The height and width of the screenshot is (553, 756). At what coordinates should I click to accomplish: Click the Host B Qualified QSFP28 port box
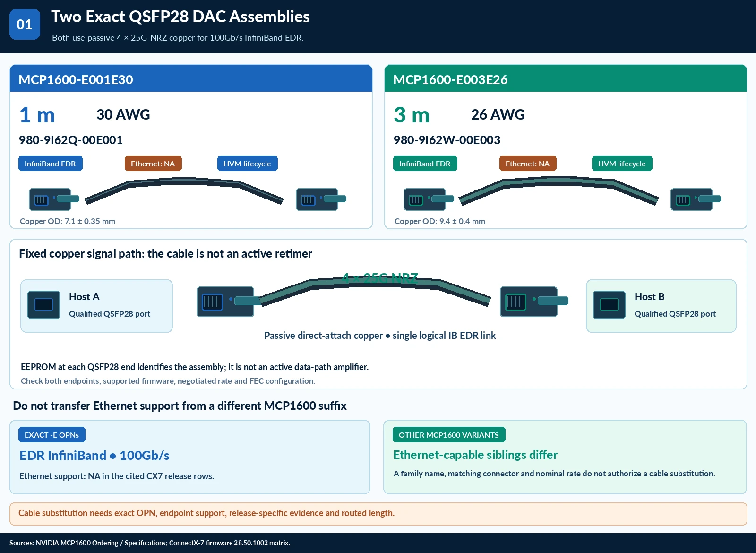point(661,306)
